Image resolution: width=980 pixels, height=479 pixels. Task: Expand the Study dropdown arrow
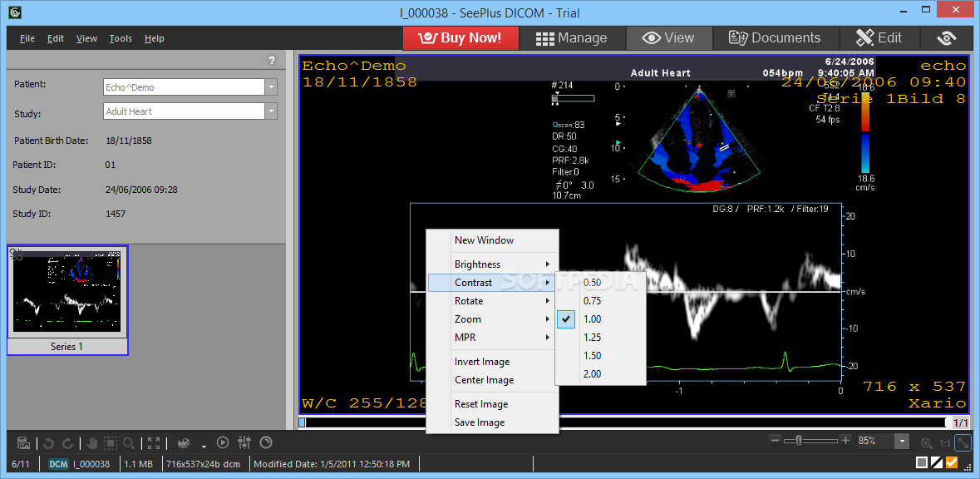[x=271, y=111]
